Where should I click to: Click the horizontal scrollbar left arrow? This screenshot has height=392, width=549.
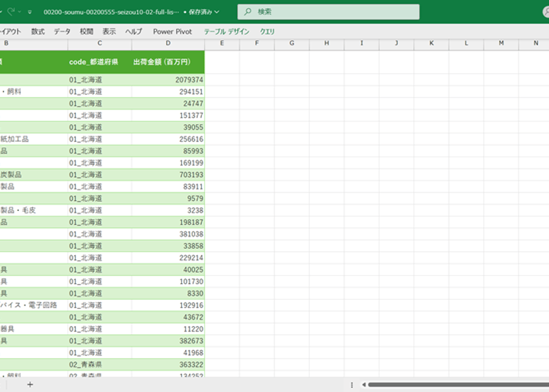click(x=364, y=385)
